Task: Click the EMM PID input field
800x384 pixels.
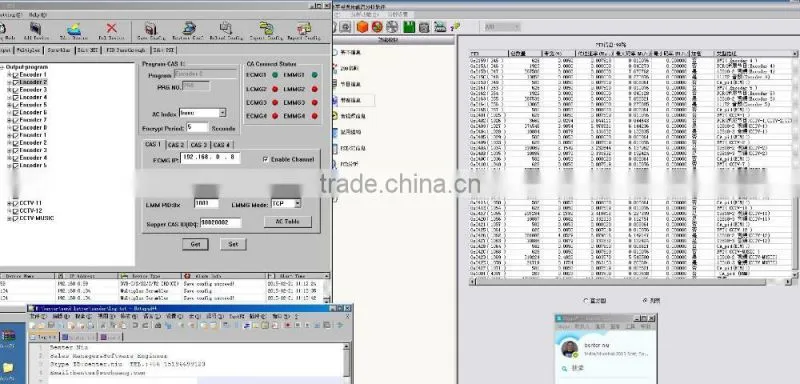Action: (206, 203)
